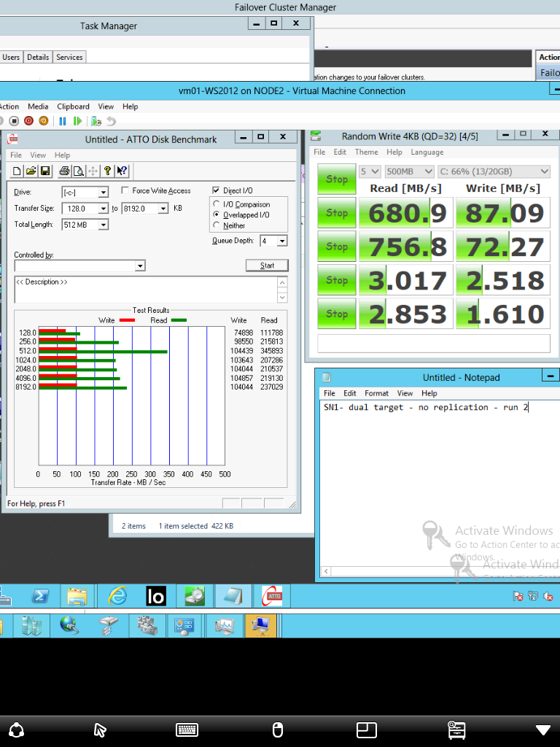
Task: Open the remote keyboard icon in bottom bar
Action: pos(187,729)
